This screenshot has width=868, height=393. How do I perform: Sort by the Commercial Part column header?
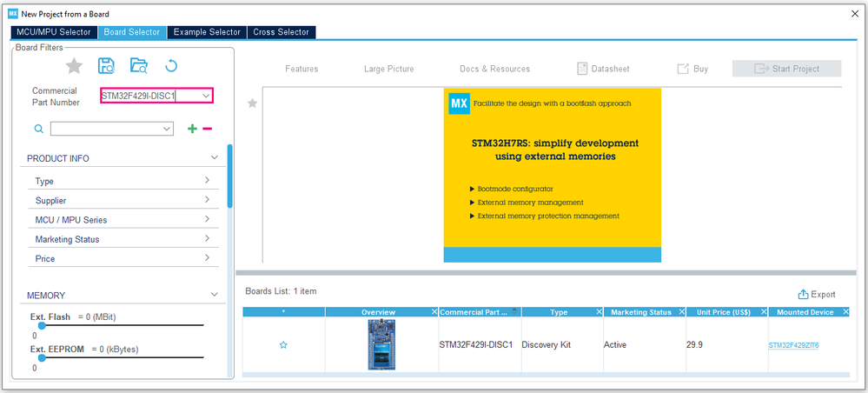(480, 312)
